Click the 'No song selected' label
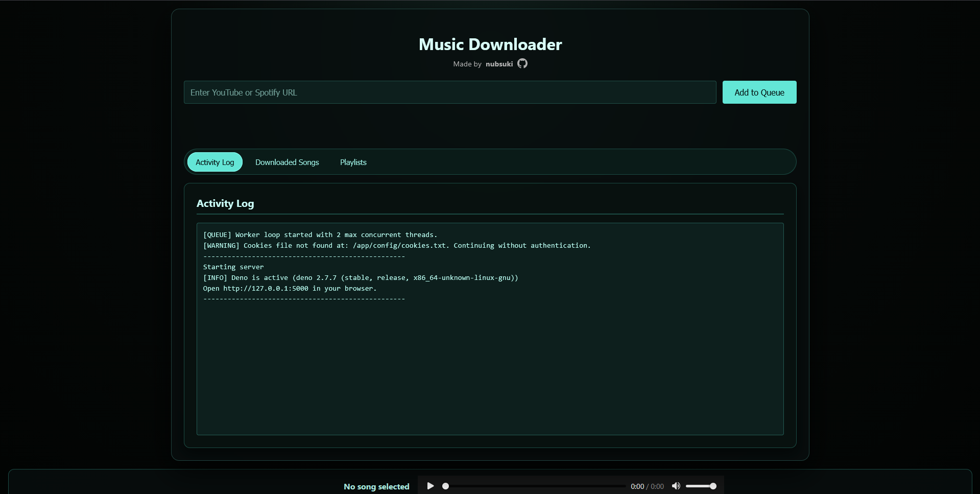Viewport: 980px width, 494px height. (x=376, y=486)
